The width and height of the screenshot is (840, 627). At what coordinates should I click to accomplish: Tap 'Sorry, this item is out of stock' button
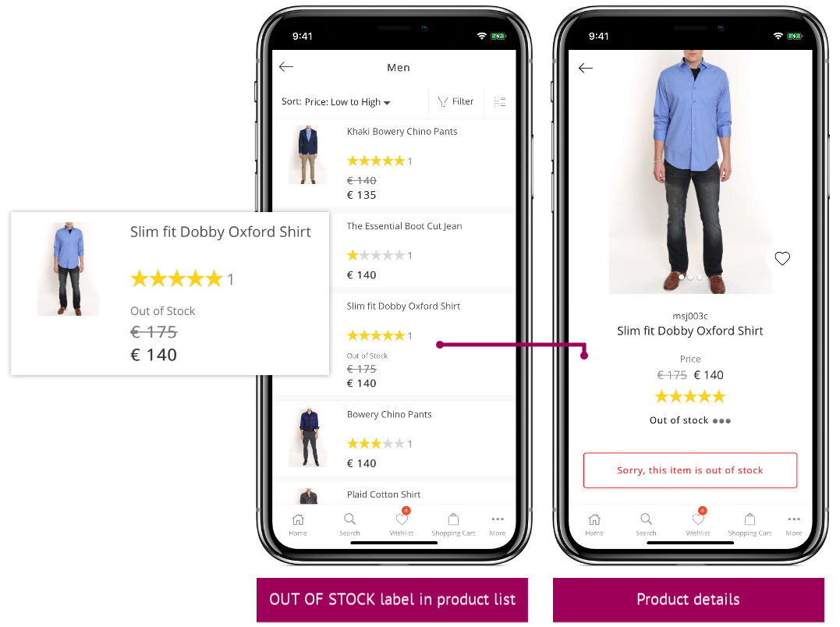point(690,470)
